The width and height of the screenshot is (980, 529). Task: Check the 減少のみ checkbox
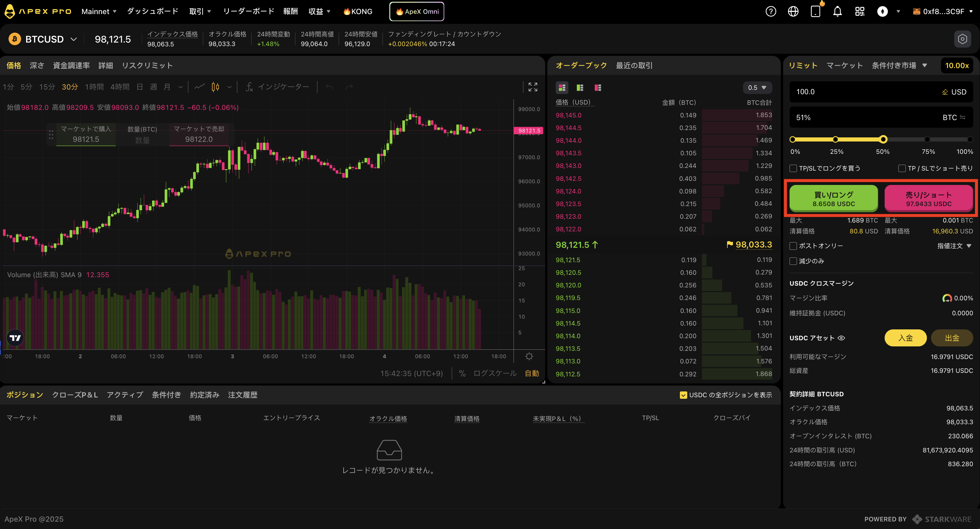pyautogui.click(x=793, y=261)
